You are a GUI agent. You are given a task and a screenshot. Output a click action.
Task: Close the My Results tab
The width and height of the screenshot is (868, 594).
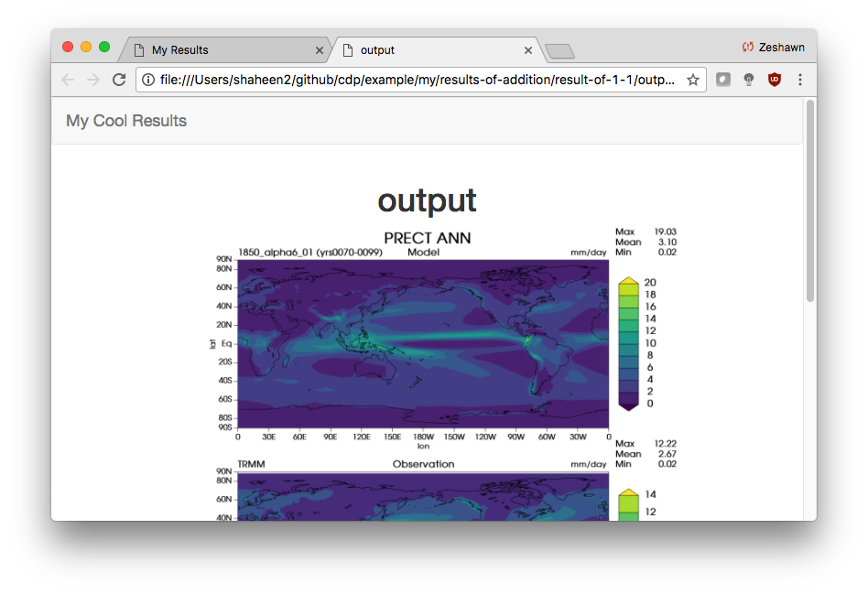point(319,50)
